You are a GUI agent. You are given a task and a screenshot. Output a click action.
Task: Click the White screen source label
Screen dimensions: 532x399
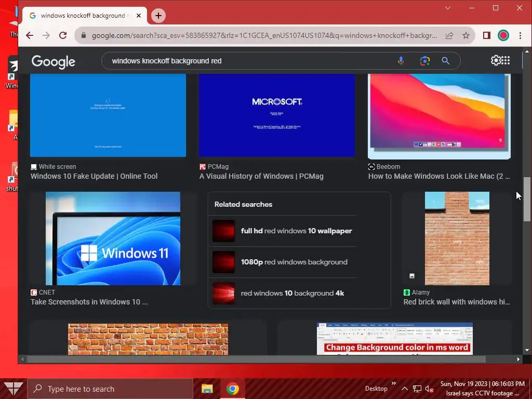click(x=57, y=167)
